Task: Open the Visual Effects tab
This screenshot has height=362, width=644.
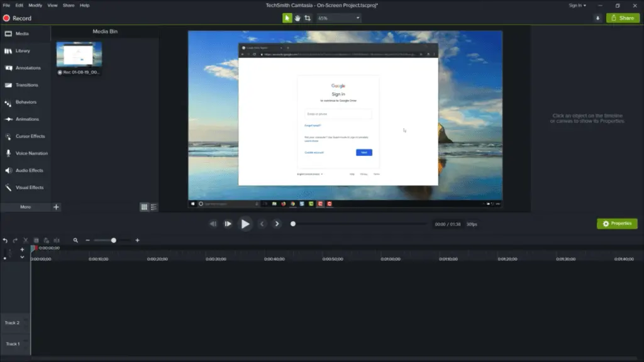Action: point(25,187)
